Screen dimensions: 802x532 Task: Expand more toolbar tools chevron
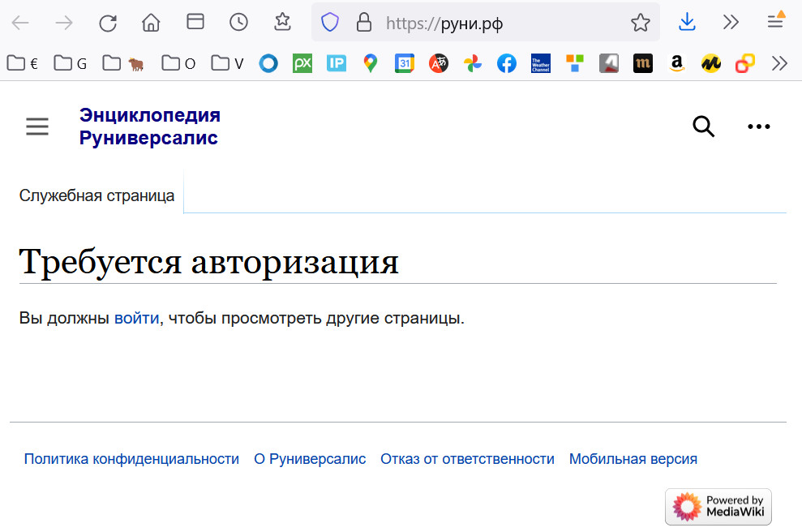point(731,23)
